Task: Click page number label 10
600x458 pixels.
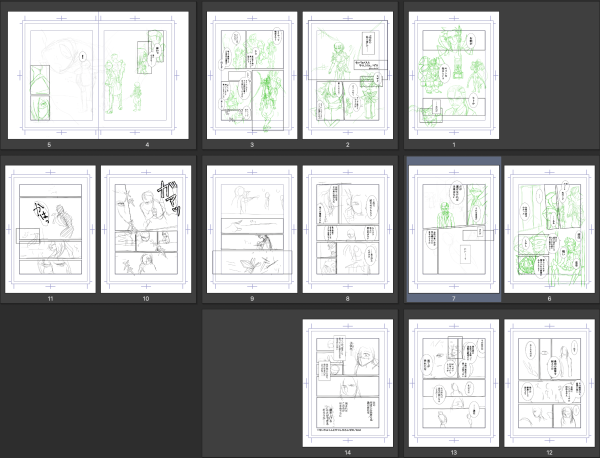Action: [146, 298]
